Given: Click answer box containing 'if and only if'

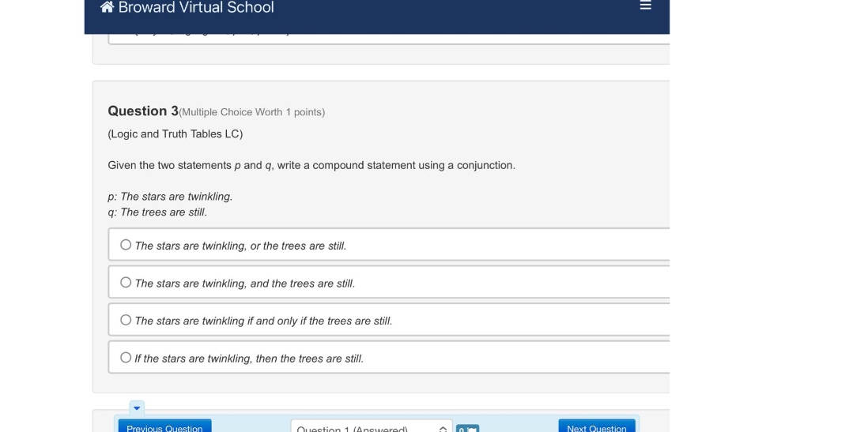Looking at the screenshot, I should (x=389, y=319).
